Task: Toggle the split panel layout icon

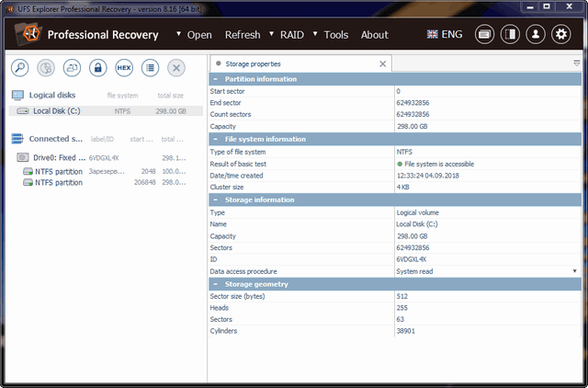Action: [510, 35]
